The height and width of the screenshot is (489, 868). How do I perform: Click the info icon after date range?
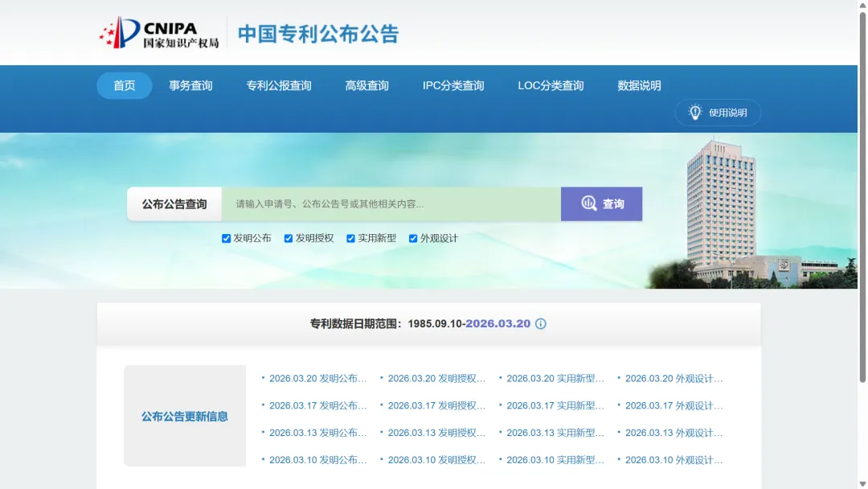pos(541,324)
